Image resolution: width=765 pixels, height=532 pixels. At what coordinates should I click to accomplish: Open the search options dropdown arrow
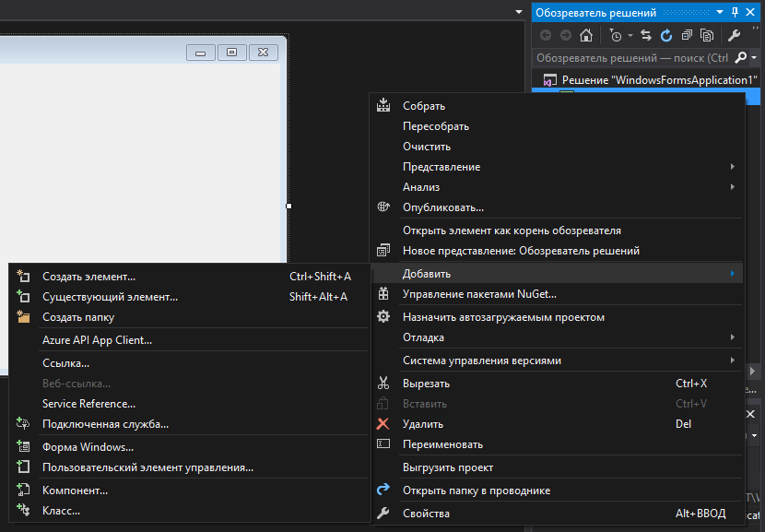click(x=754, y=57)
